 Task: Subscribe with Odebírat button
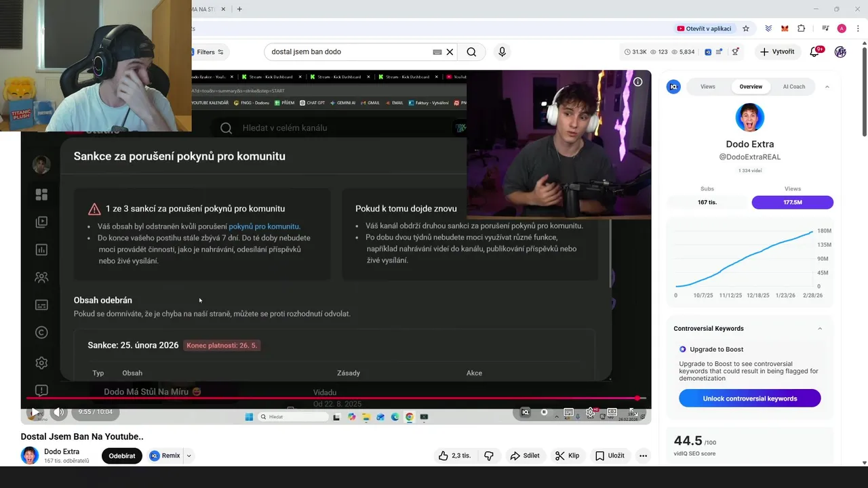pyautogui.click(x=122, y=455)
